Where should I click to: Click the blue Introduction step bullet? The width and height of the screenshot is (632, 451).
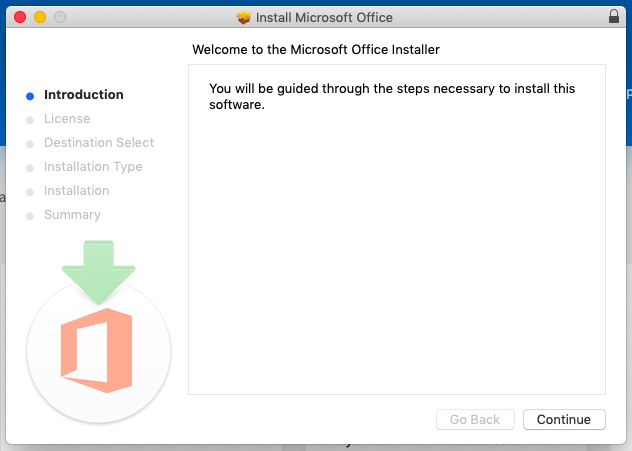pos(30,96)
